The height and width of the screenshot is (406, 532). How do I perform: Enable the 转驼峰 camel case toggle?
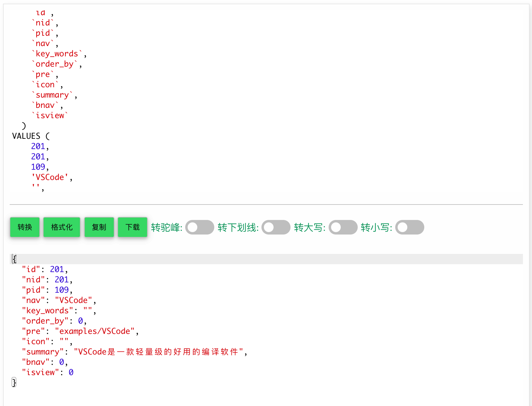point(200,227)
